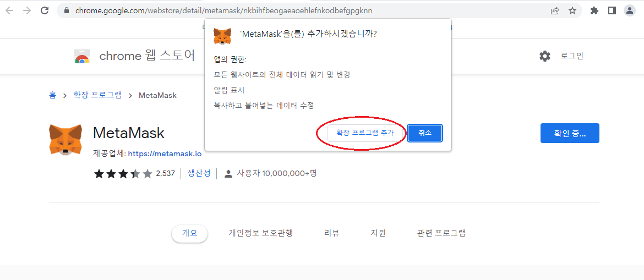644x280 pixels.
Task: Click the blue 확인 중... button
Action: coord(570,133)
